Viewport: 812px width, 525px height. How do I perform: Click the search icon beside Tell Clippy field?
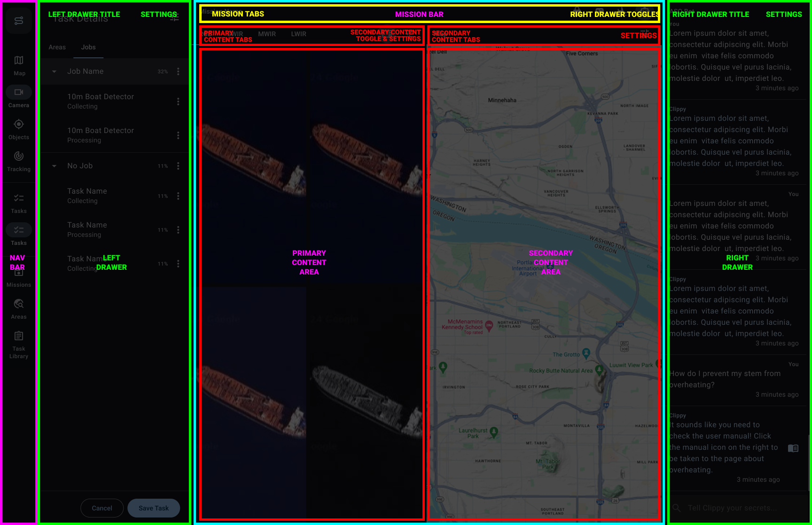[677, 508]
